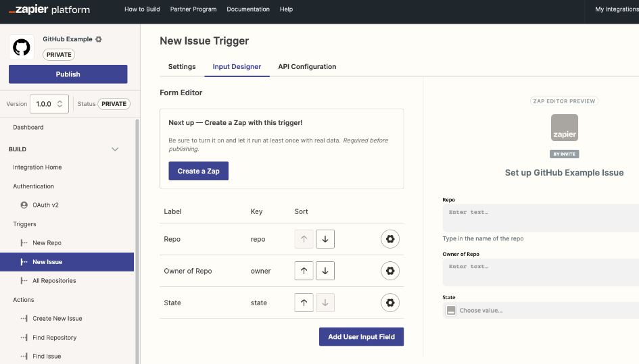Open Help in top navigation
This screenshot has height=364, width=639.
pyautogui.click(x=286, y=9)
